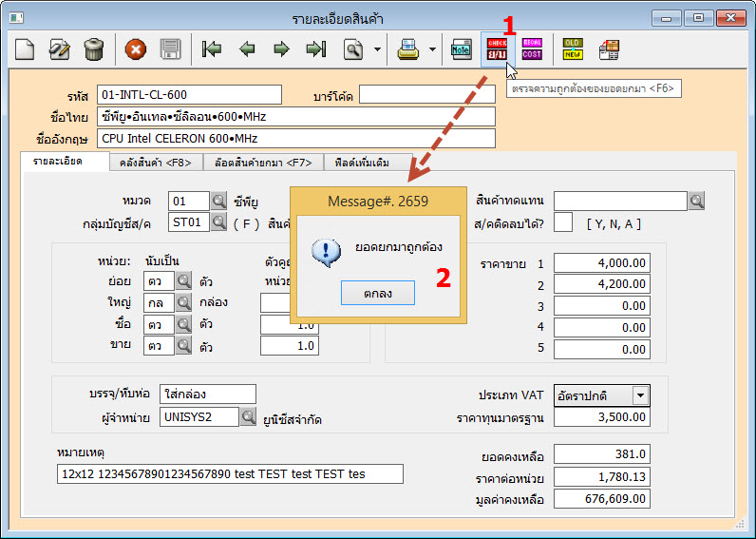Click the Old/New toolbar icon
The height and width of the screenshot is (539, 756).
point(573,48)
